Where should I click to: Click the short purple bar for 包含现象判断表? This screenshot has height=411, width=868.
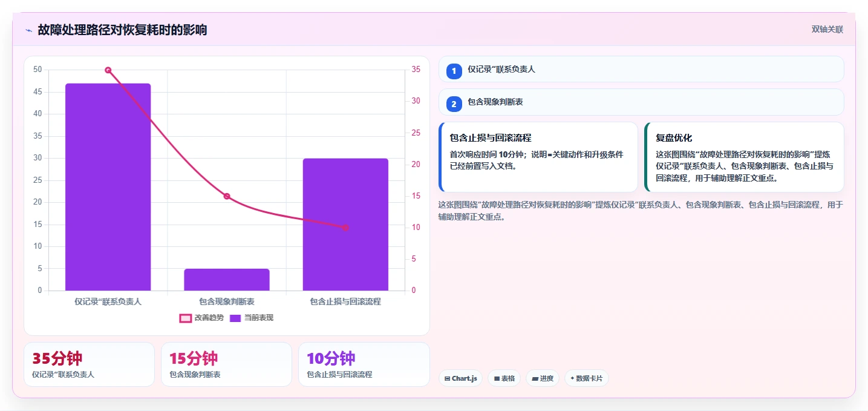pos(227,280)
